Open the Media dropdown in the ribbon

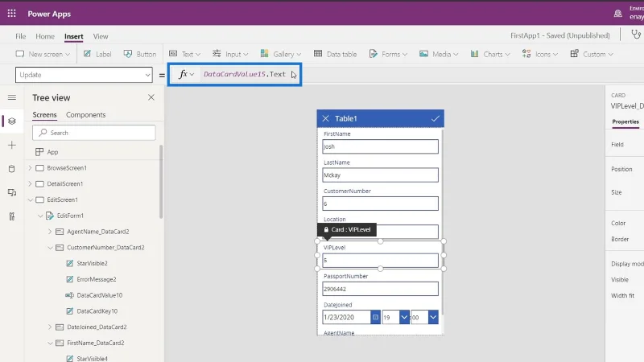(x=439, y=54)
